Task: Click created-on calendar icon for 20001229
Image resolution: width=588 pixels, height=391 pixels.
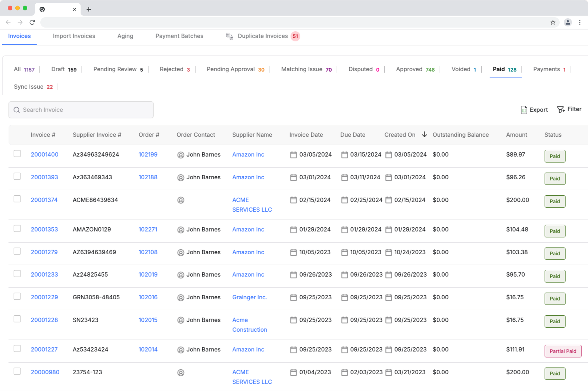Action: [389, 297]
